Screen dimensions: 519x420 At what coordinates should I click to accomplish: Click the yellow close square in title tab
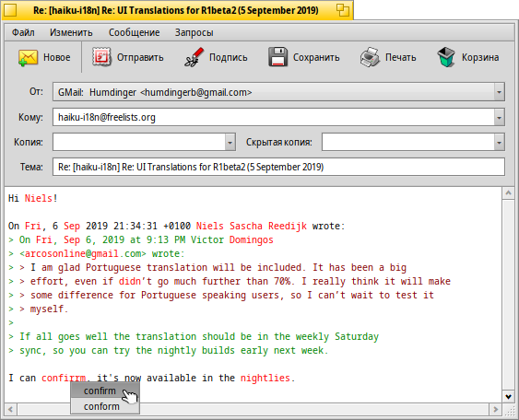10,10
